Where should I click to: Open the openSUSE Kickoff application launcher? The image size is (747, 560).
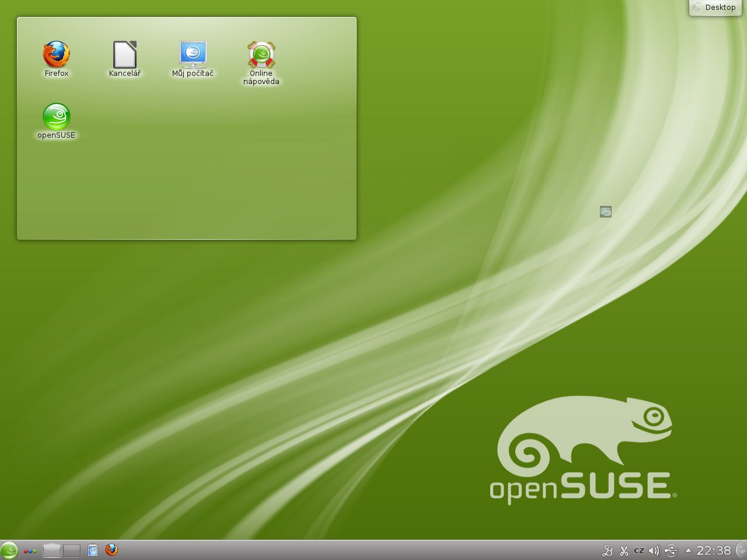[x=9, y=550]
